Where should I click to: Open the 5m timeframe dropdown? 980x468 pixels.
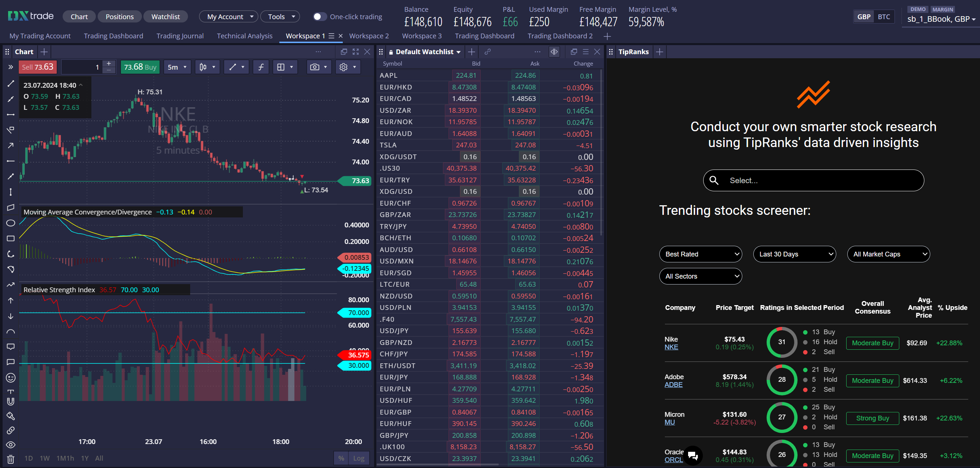[177, 67]
